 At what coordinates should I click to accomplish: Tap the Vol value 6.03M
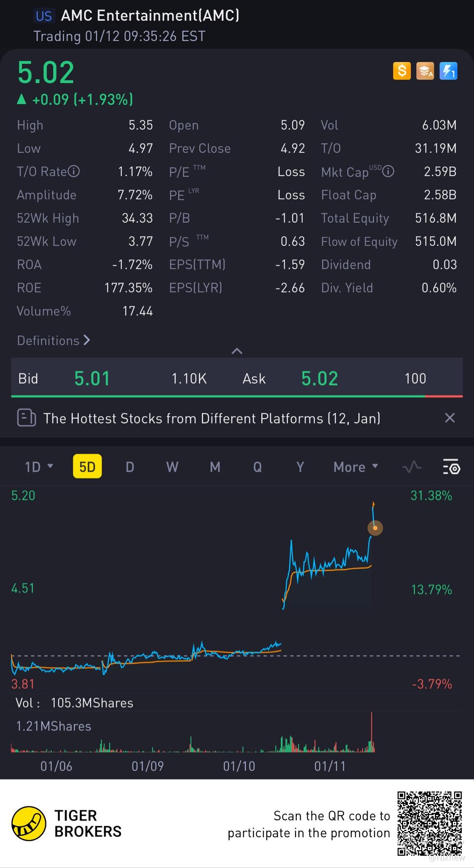pyautogui.click(x=439, y=125)
